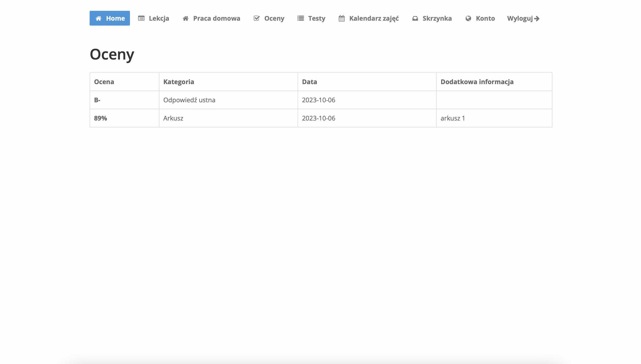Click the Oceny checkmark icon
Image resolution: width=641 pixels, height=364 pixels.
click(x=256, y=18)
